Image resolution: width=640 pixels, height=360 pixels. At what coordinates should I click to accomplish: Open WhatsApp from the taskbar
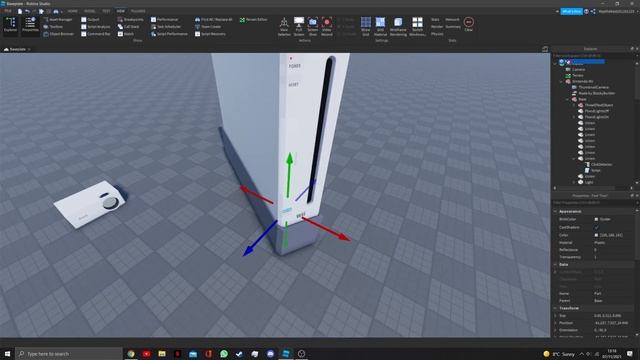click(224, 353)
